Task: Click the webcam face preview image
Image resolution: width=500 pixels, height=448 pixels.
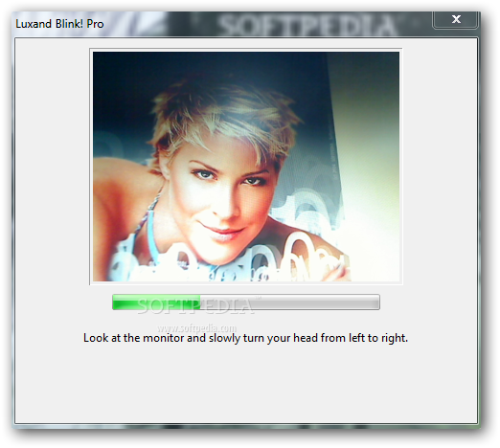Action: click(246, 167)
